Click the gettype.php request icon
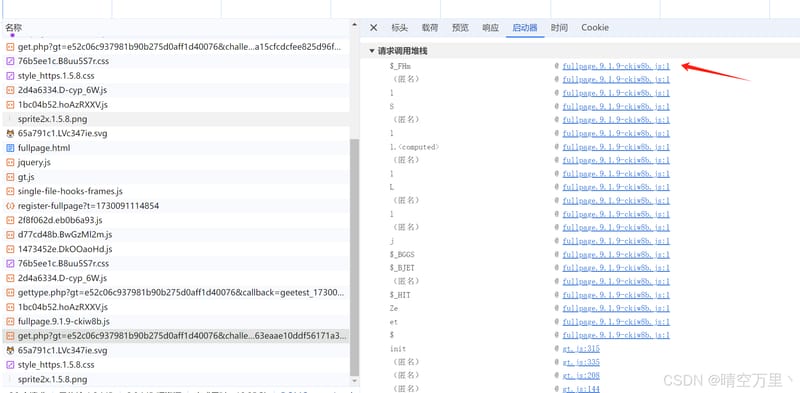This screenshot has width=800, height=393. 10,293
